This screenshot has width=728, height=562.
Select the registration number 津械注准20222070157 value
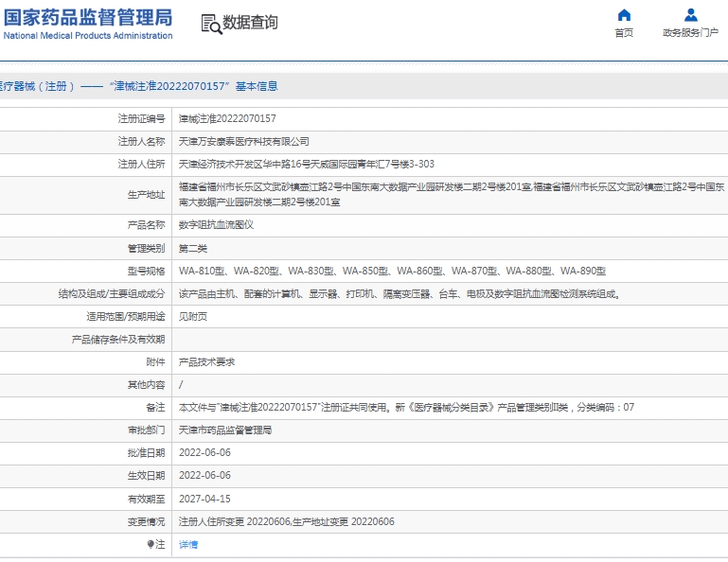[227, 119]
